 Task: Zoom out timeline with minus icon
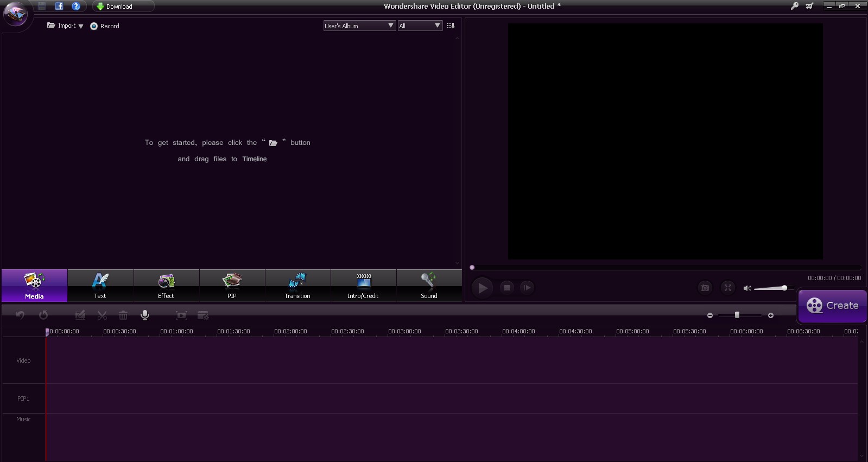click(710, 315)
